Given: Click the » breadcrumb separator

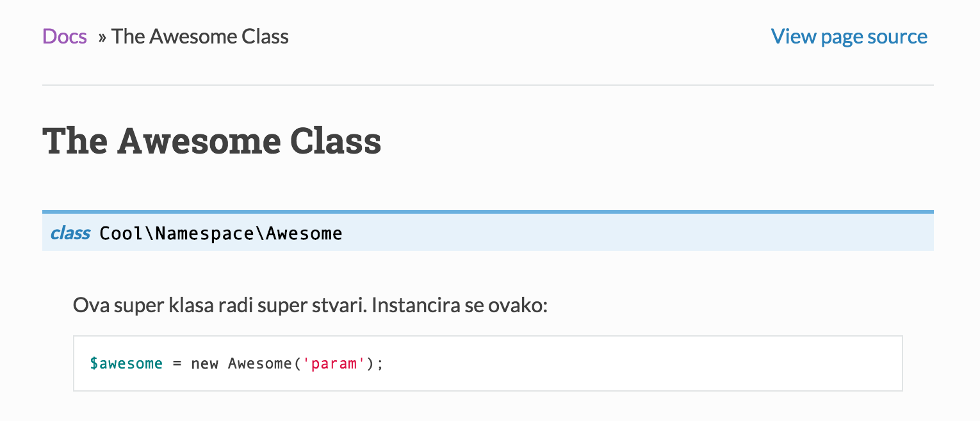Looking at the screenshot, I should pyautogui.click(x=102, y=36).
